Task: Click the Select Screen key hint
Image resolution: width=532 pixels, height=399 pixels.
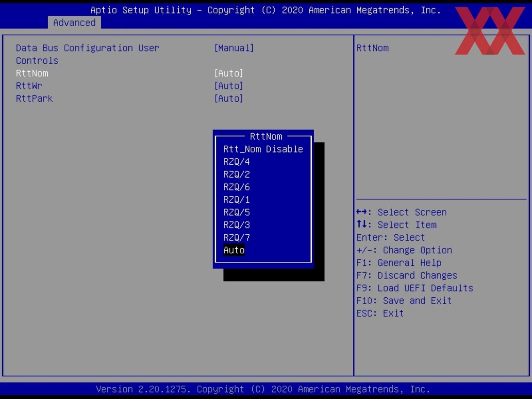Action: (401, 212)
